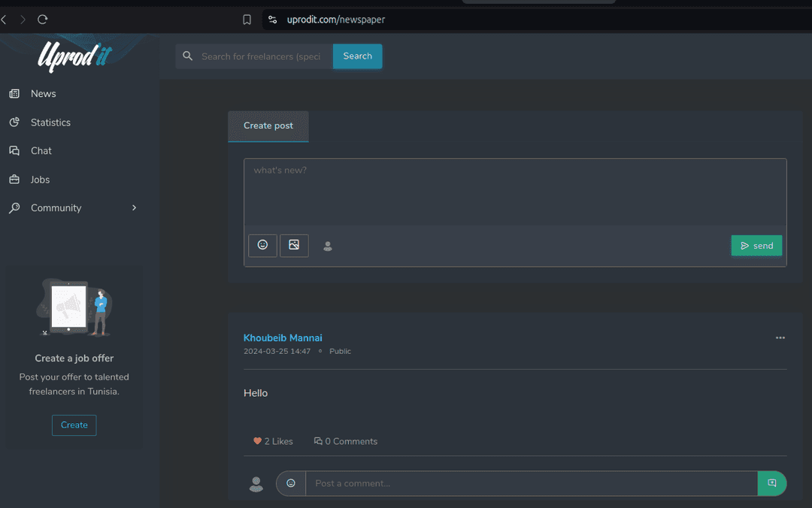This screenshot has height=508, width=812.
Task: Click the Uprodit logo
Action: (75, 56)
